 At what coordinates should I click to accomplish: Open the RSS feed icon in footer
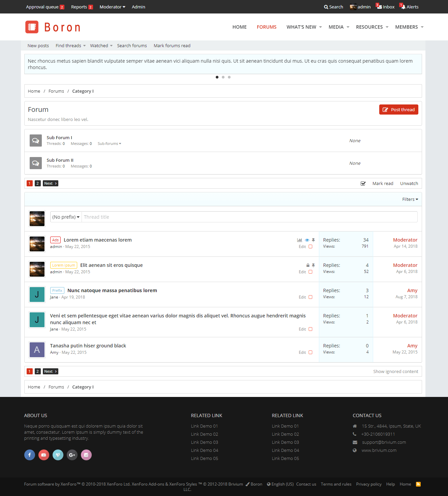click(x=418, y=484)
